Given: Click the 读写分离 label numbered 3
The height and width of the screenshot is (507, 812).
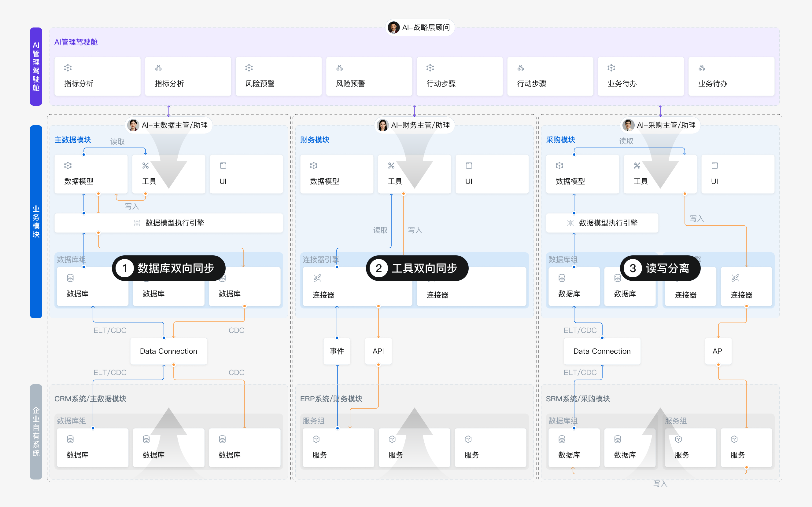Looking at the screenshot, I should (660, 268).
